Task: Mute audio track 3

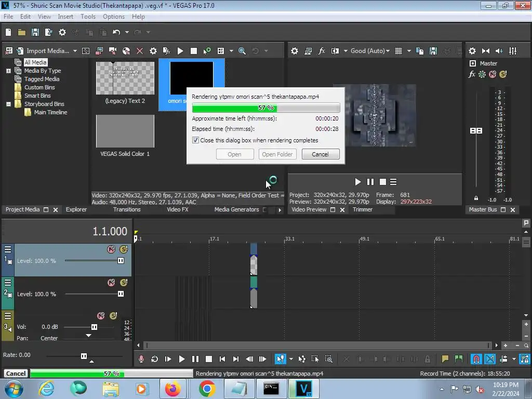Action: pyautogui.click(x=101, y=316)
